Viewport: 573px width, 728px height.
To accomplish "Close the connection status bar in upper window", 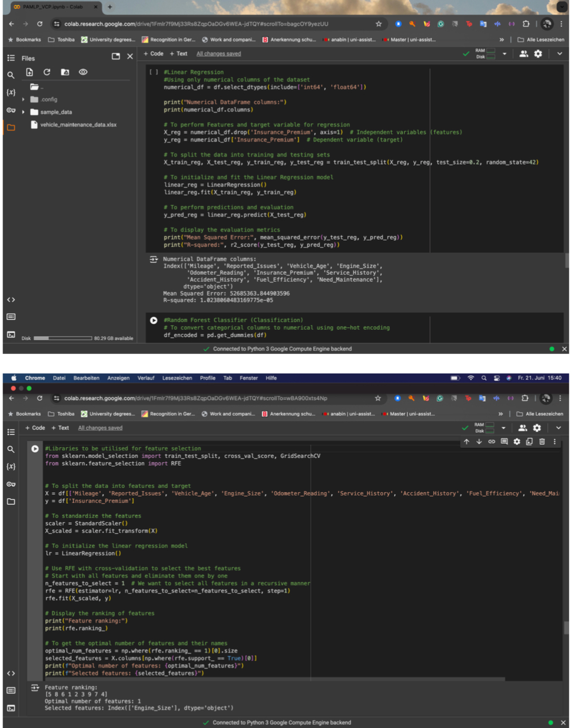I will pyautogui.click(x=565, y=349).
